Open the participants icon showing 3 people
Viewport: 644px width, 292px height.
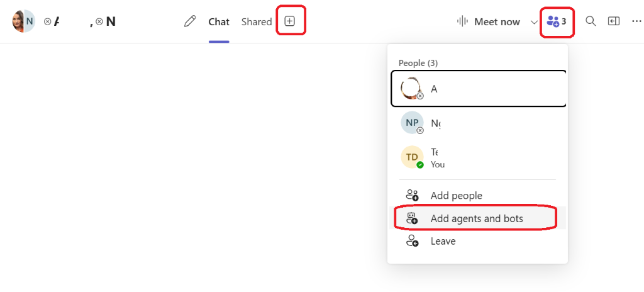(x=557, y=21)
